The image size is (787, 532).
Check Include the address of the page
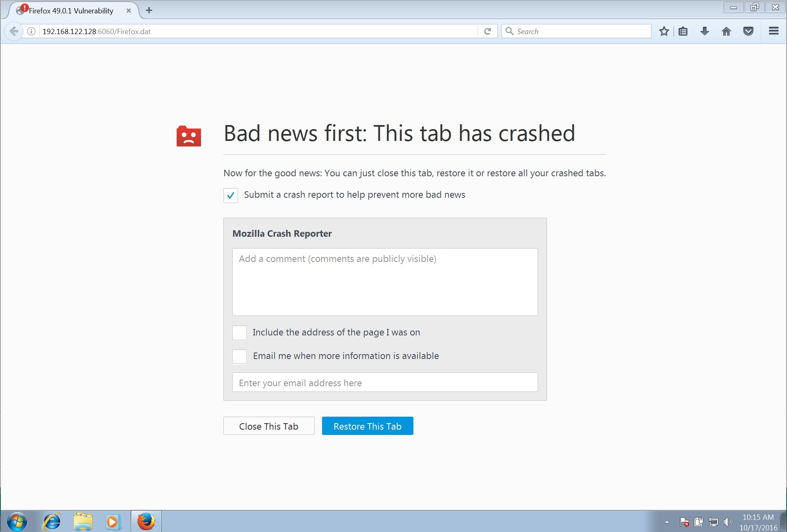tap(240, 333)
